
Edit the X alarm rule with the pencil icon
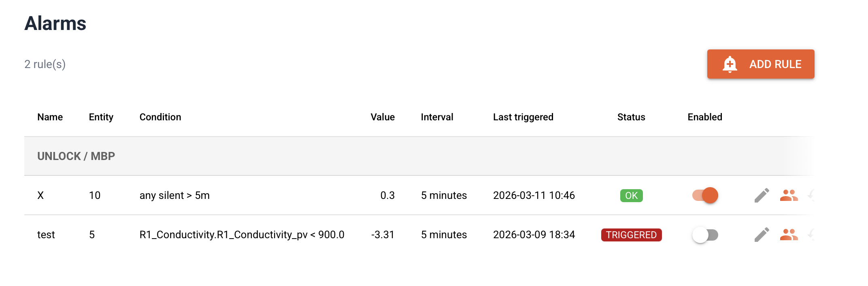pyautogui.click(x=762, y=195)
